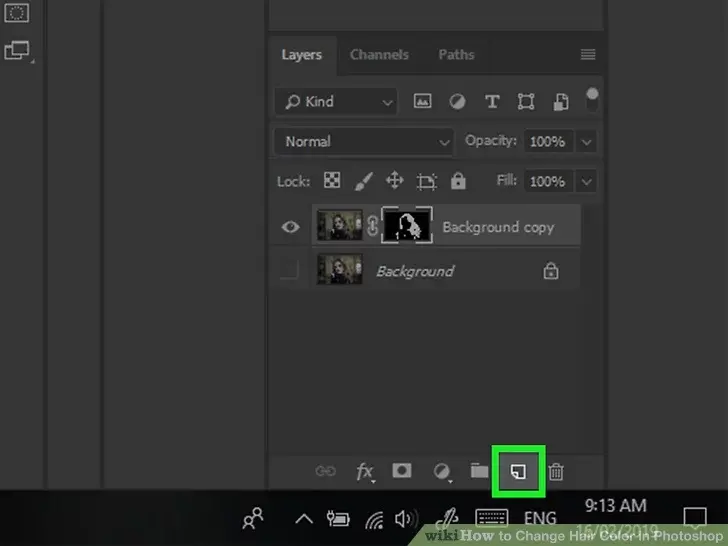The width and height of the screenshot is (728, 546).
Task: Switch to the Channels tab
Action: coord(377,55)
